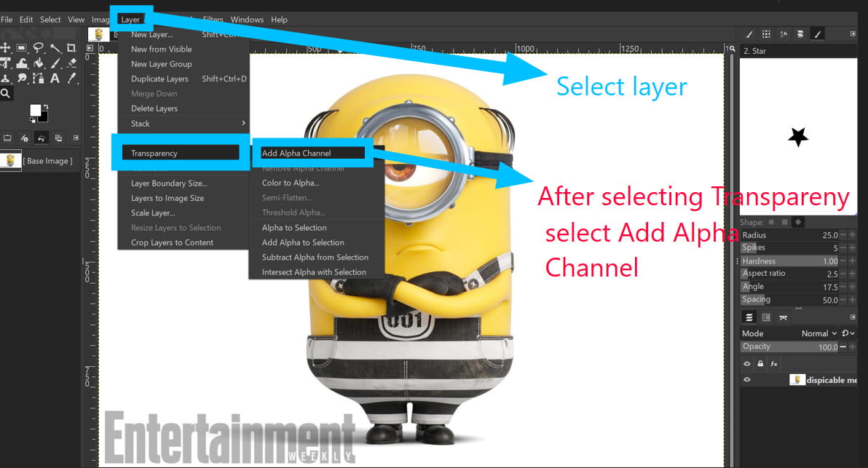Select the Text tool
Viewport: 868px width, 468px height.
point(55,78)
